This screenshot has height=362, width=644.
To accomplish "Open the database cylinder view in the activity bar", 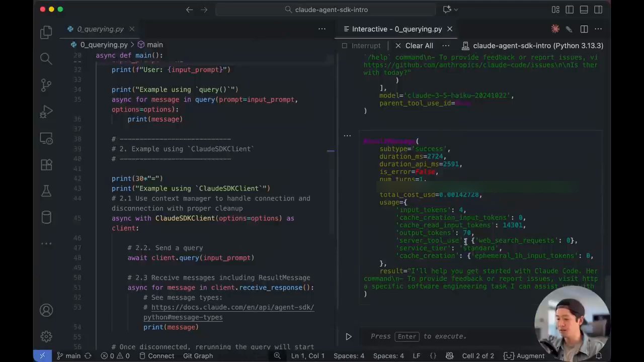I will [46, 217].
